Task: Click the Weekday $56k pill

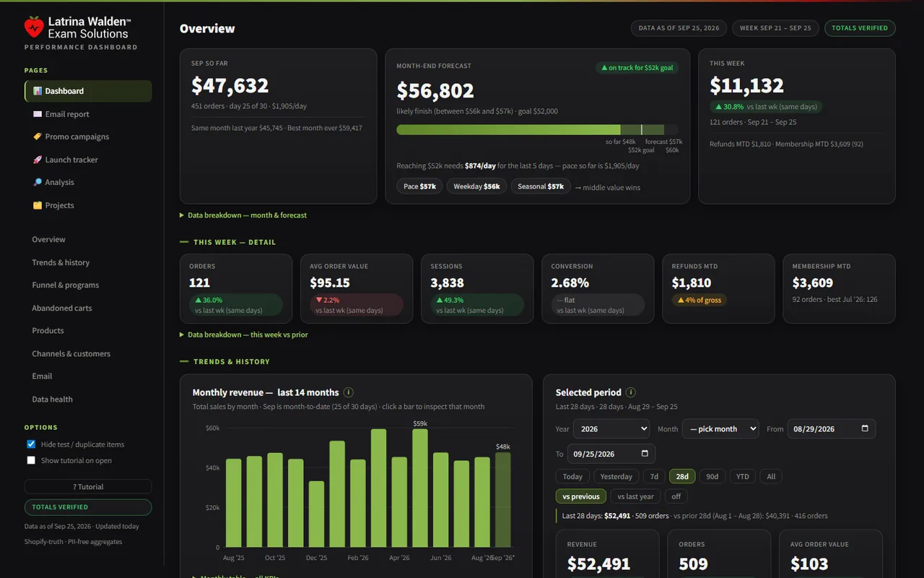Action: (476, 186)
